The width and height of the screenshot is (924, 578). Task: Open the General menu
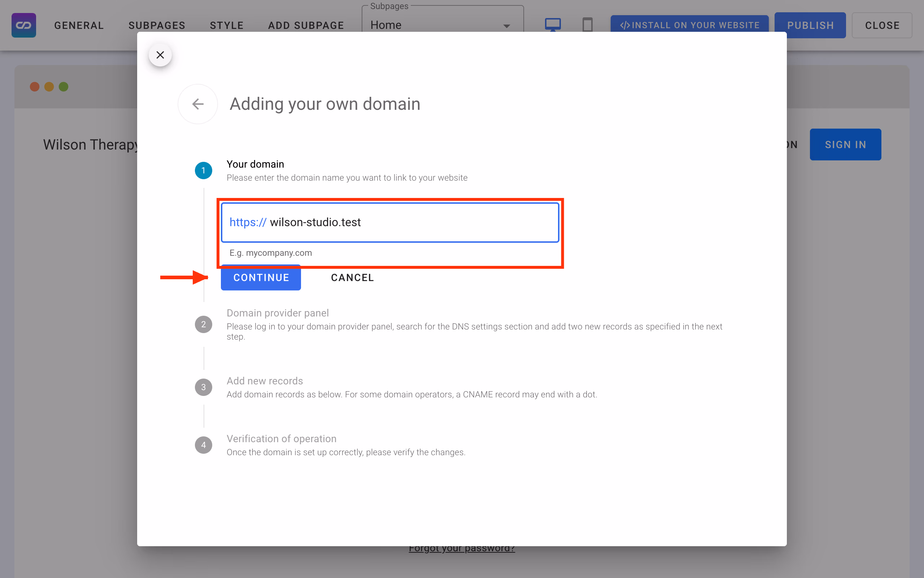pyautogui.click(x=79, y=25)
